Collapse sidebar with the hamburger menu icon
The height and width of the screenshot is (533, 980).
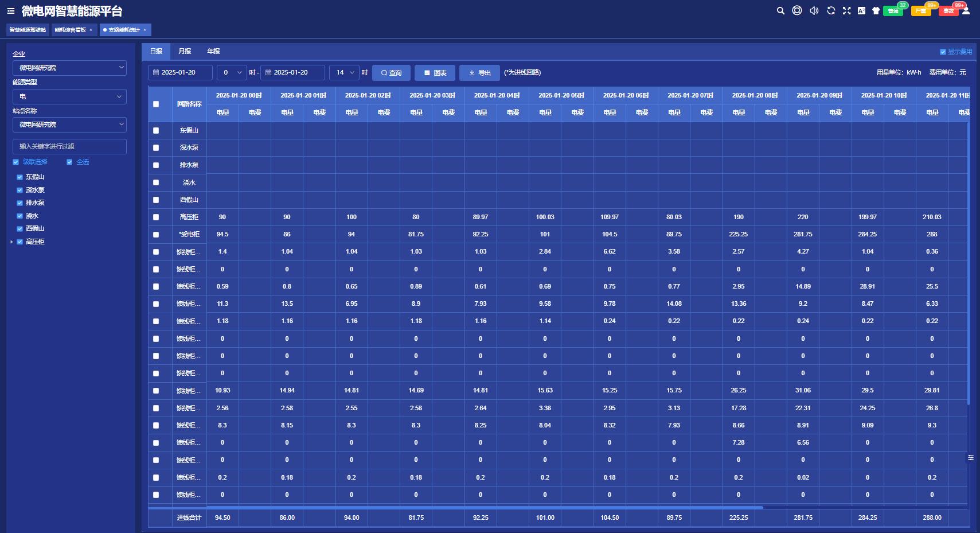tap(11, 11)
